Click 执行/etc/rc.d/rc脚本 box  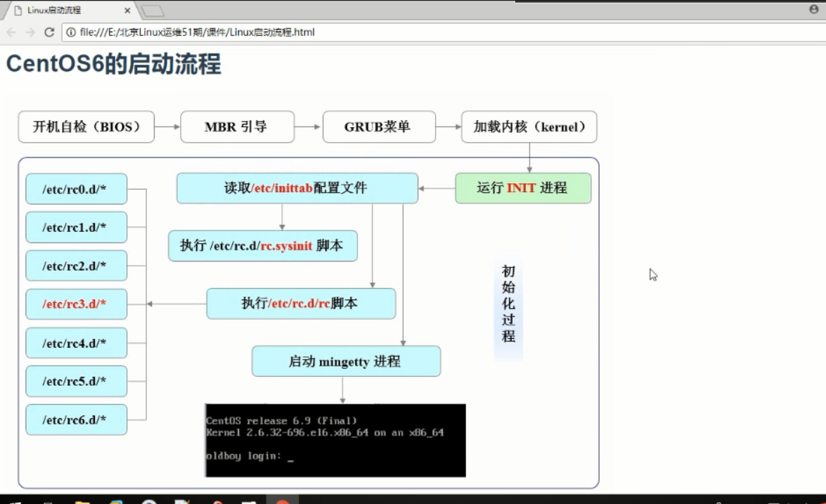pyautogui.click(x=301, y=304)
